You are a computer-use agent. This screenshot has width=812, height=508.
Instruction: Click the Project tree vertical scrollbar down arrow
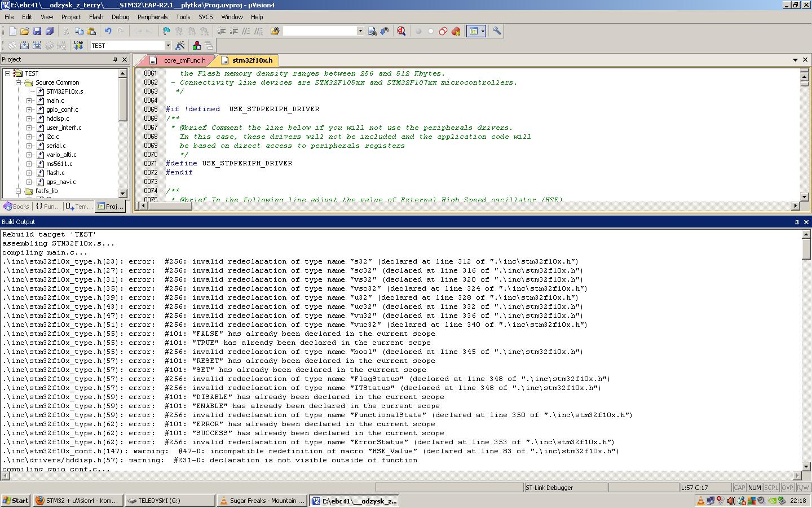pos(122,194)
